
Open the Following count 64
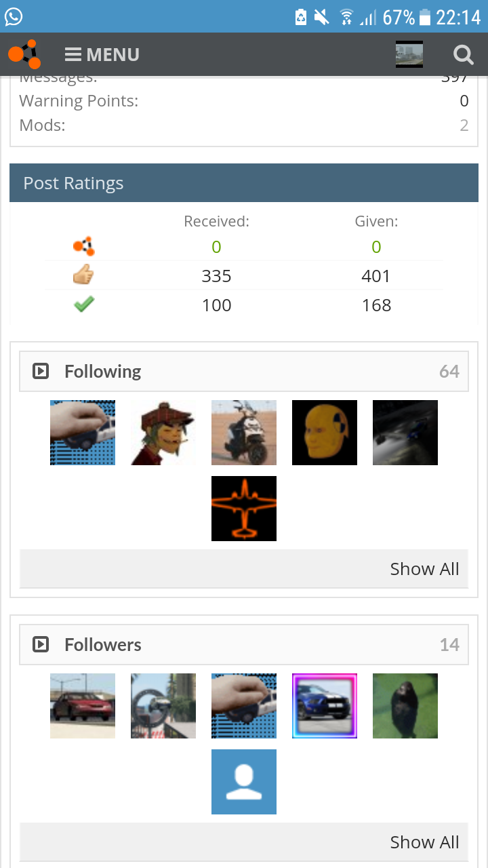[x=449, y=371]
